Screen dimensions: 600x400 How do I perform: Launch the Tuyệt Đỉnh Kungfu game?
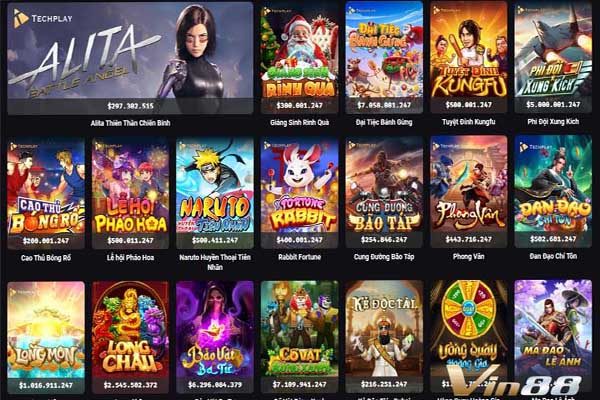pos(469,57)
